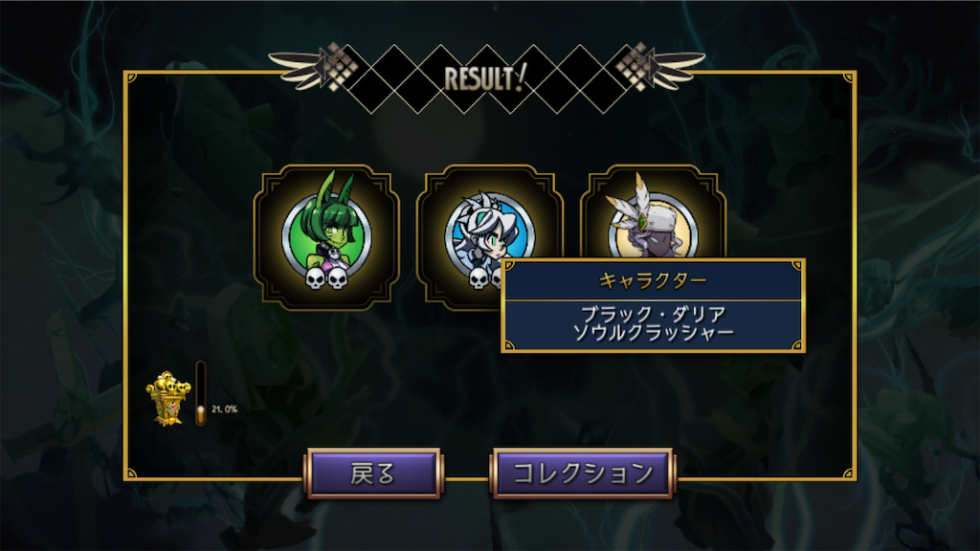980x551 pixels.
Task: Click the left checkered diamond emblem
Action: pos(339,67)
